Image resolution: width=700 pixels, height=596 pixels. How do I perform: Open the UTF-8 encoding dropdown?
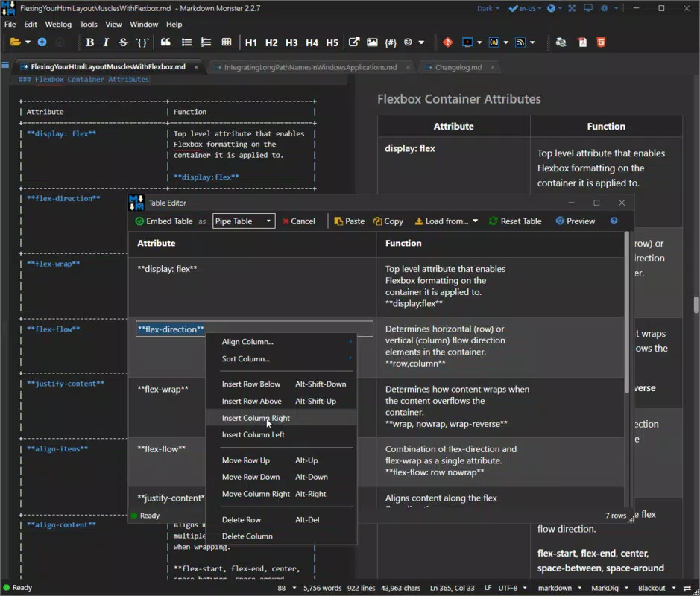click(x=512, y=588)
